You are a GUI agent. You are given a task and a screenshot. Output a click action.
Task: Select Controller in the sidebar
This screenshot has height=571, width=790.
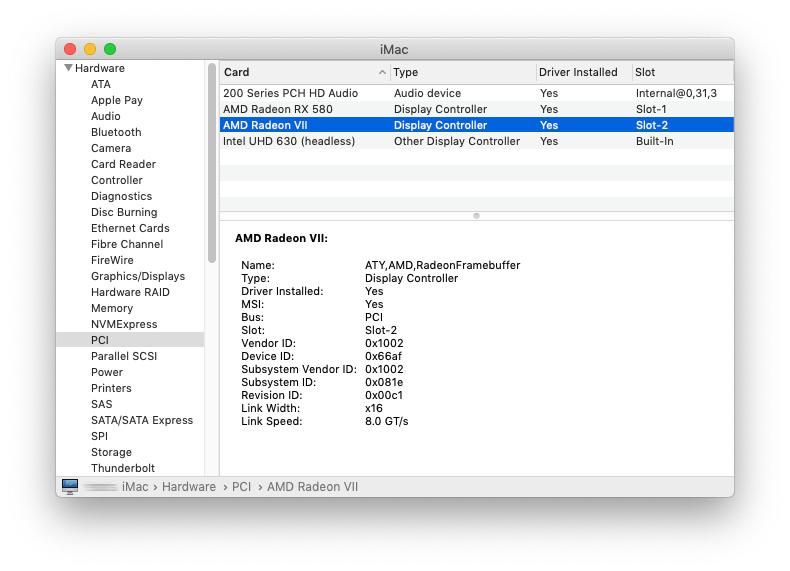[x=117, y=180]
